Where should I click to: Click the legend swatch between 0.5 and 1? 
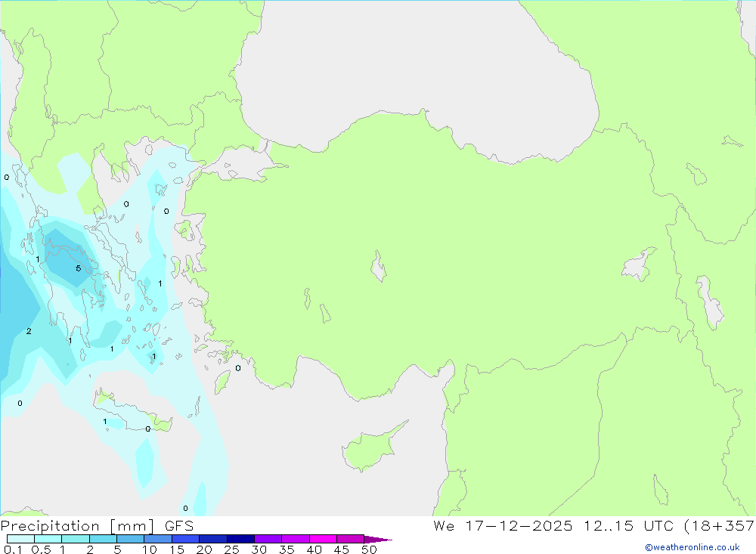pos(48,539)
